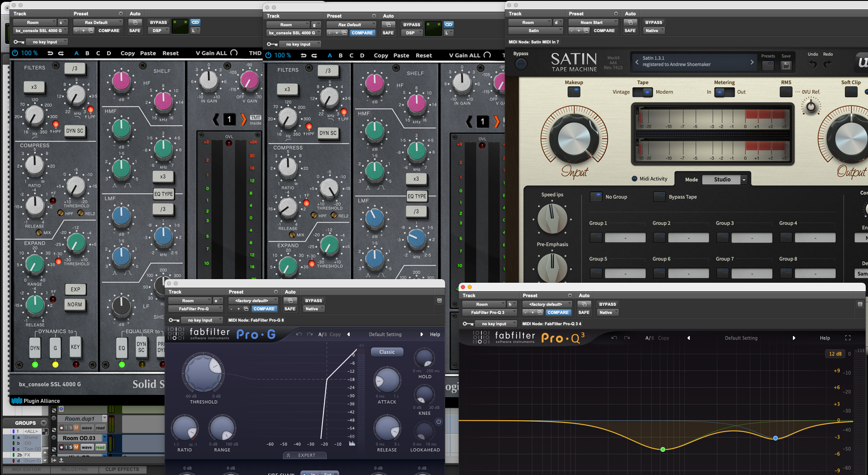The image size is (868, 475).
Task: Click BYPASS in middle bx_console header
Action: (412, 24)
